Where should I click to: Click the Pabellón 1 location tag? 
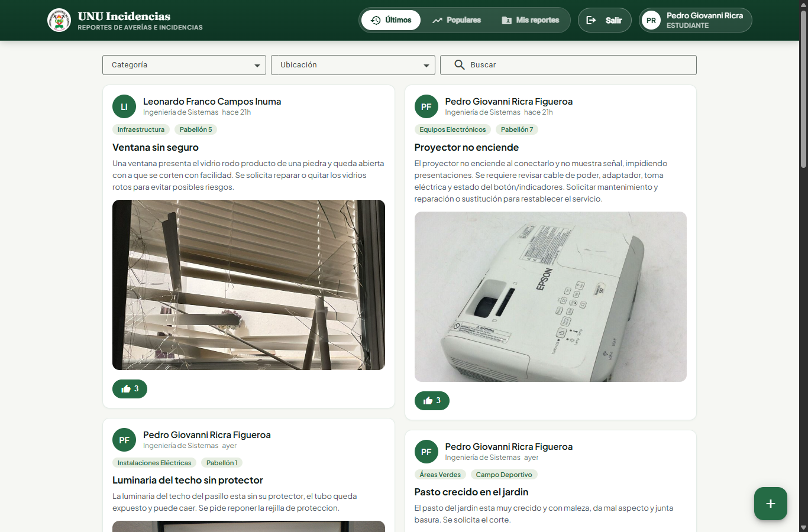tap(222, 463)
